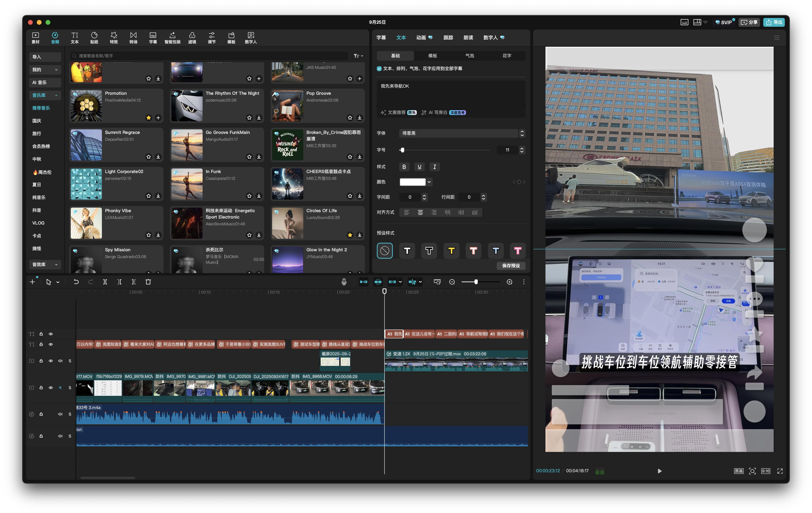The image size is (812, 513).
Task: Switch to the 字幕 tab in properties
Action: [x=381, y=38]
